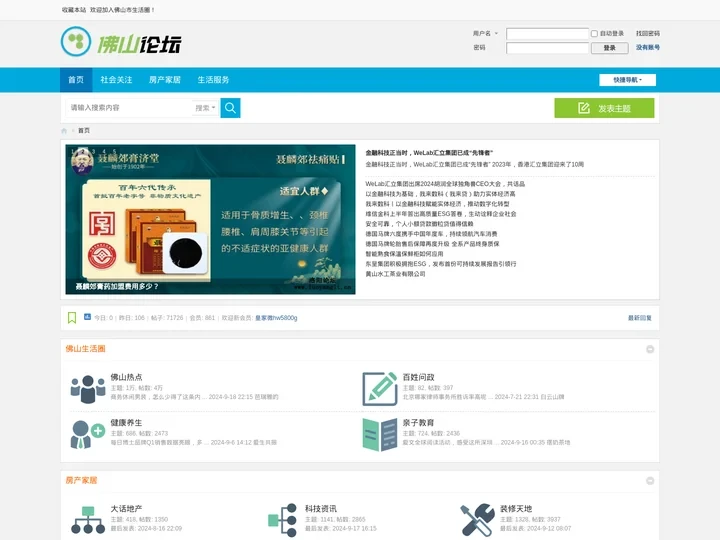Click the green bookmark icon
The width and height of the screenshot is (720, 540).
[x=72, y=318]
